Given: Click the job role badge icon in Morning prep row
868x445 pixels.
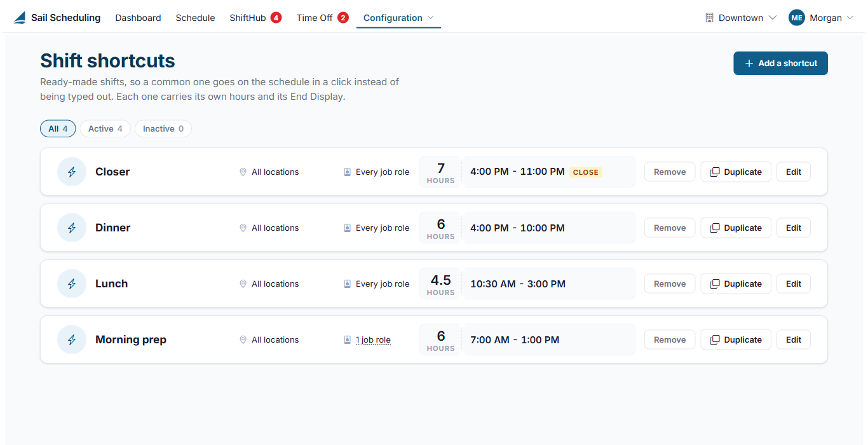Looking at the screenshot, I should pos(347,339).
